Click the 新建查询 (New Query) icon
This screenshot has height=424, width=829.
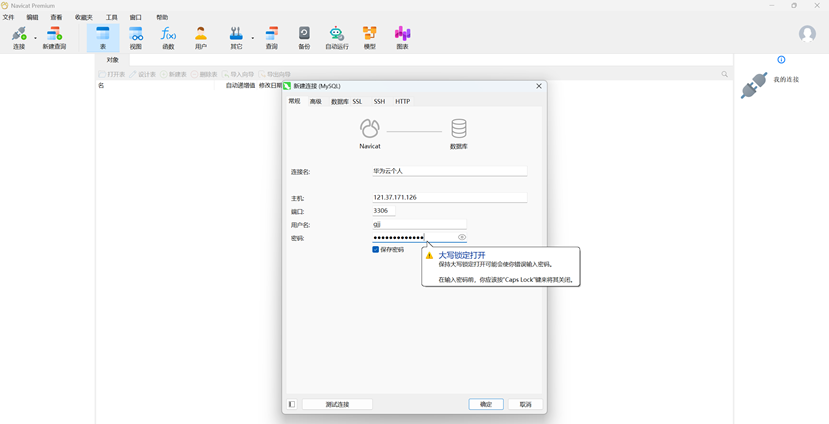point(54,38)
